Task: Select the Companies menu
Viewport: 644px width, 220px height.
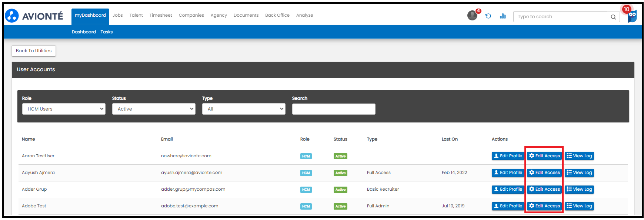Action: pos(191,15)
